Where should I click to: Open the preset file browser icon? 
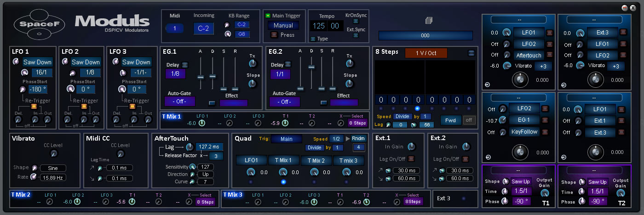[x=428, y=21]
